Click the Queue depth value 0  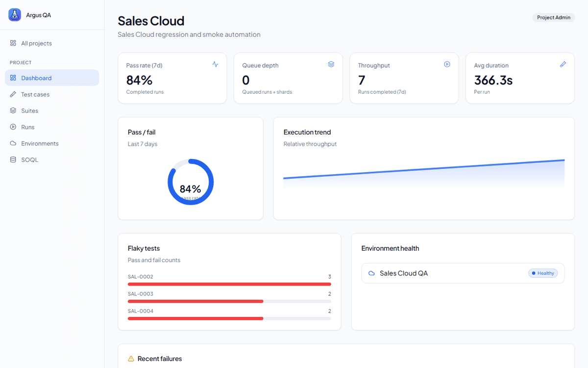click(246, 80)
